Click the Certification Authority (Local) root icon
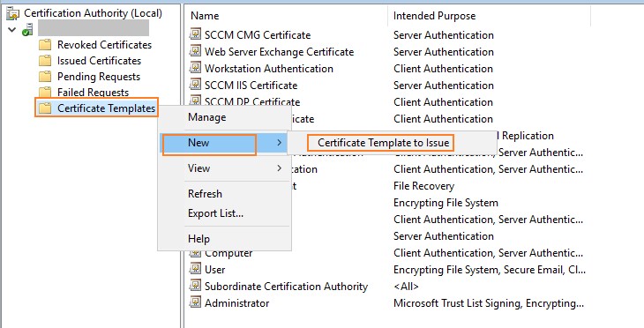 pos(13,13)
